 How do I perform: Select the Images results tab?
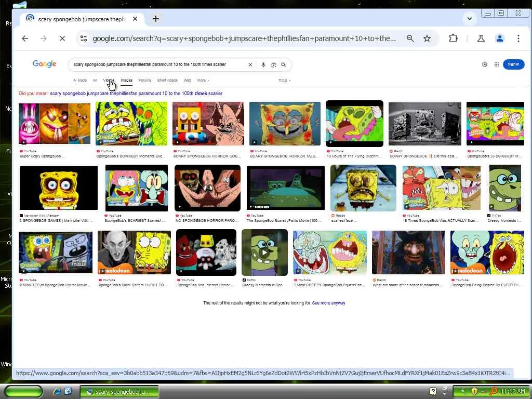click(x=126, y=81)
